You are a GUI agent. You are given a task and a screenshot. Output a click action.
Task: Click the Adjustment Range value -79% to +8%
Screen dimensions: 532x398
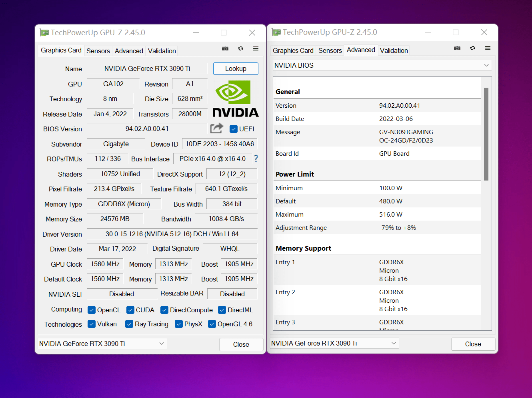click(398, 227)
